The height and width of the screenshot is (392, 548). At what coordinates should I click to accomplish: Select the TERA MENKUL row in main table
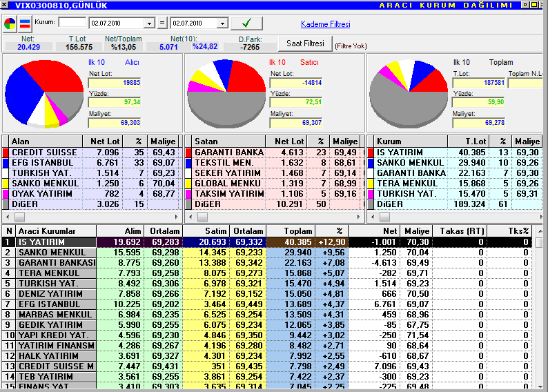tap(267, 273)
